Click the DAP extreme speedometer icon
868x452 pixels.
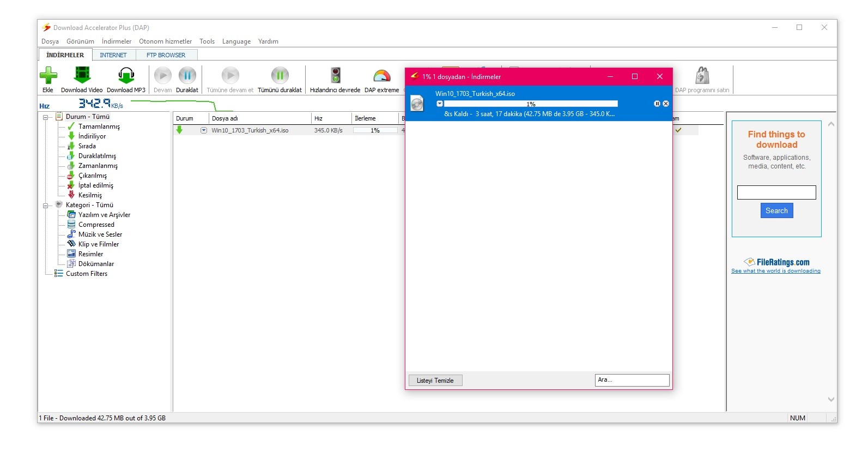(x=381, y=76)
